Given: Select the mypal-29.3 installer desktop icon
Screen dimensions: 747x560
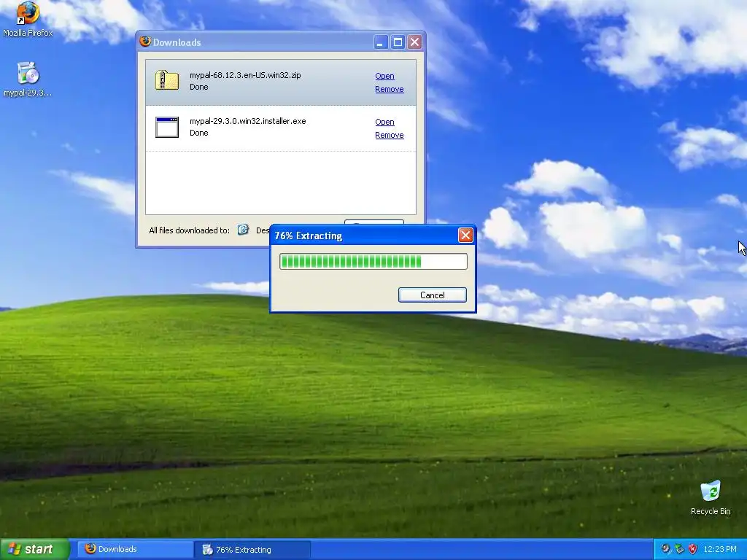Looking at the screenshot, I should (x=28, y=79).
